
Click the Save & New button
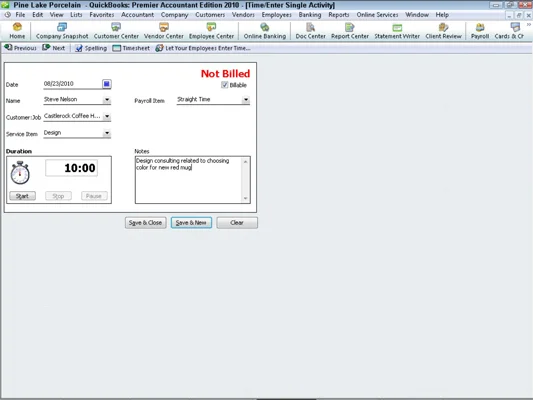[x=191, y=223]
